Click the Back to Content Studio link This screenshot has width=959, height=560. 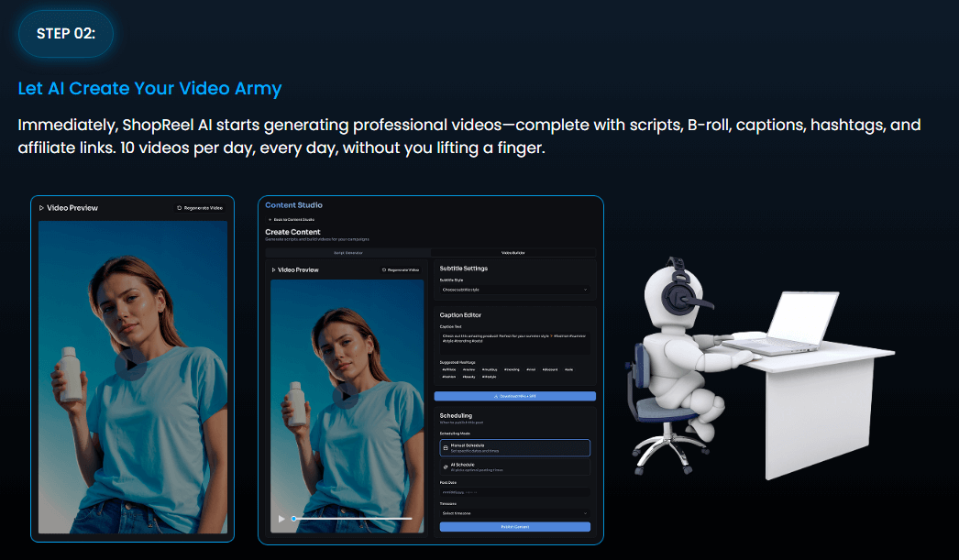pos(293,220)
